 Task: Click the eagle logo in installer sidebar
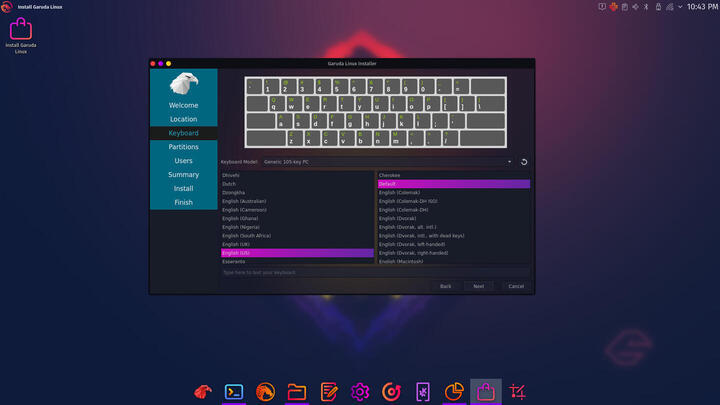click(x=184, y=84)
